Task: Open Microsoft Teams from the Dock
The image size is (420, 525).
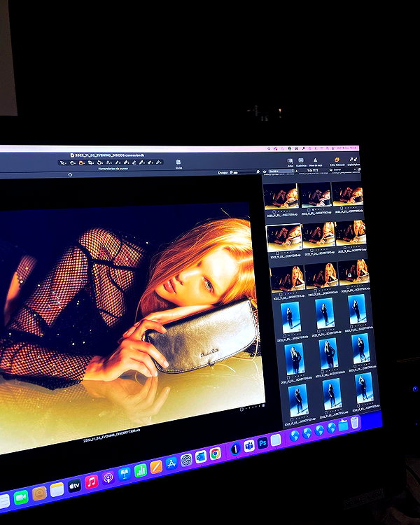Action: point(249,446)
